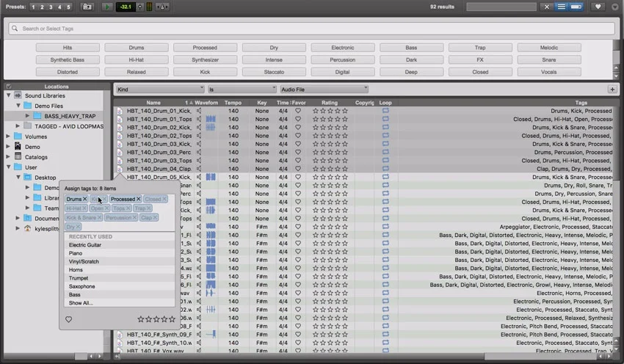Remove Processed tag via its X
The height and width of the screenshot is (364, 624).
point(139,199)
